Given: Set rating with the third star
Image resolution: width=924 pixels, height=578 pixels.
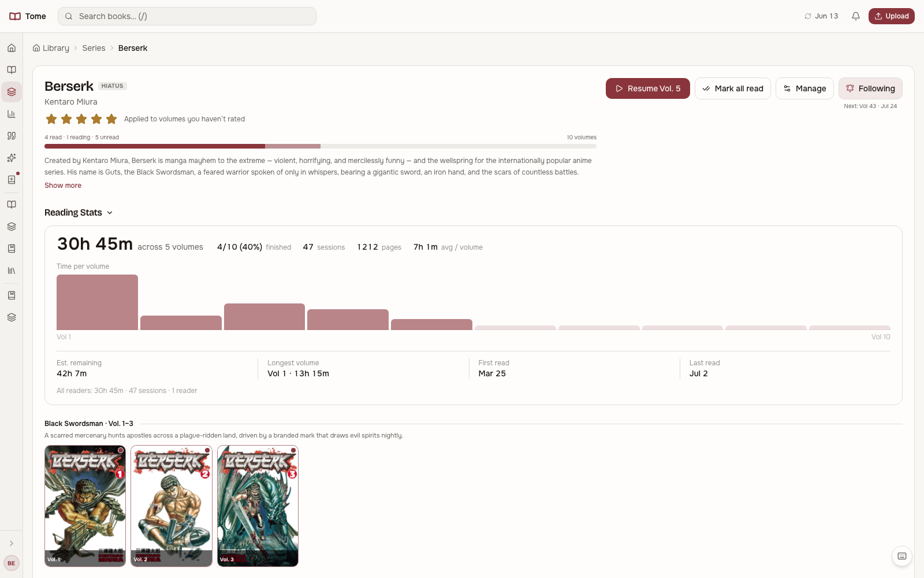Looking at the screenshot, I should [81, 119].
